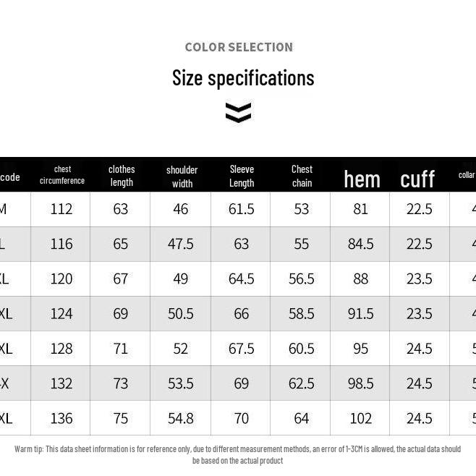Screen dimensions: 476x476
Task: Click the Chest chain column header
Action: pyautogui.click(x=302, y=175)
